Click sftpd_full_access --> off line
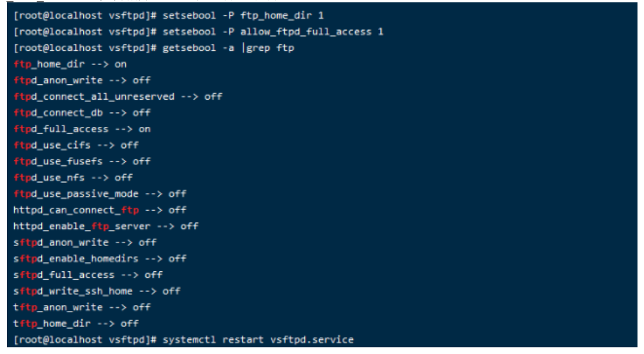Viewport: 644px width, 354px height. pos(88,275)
